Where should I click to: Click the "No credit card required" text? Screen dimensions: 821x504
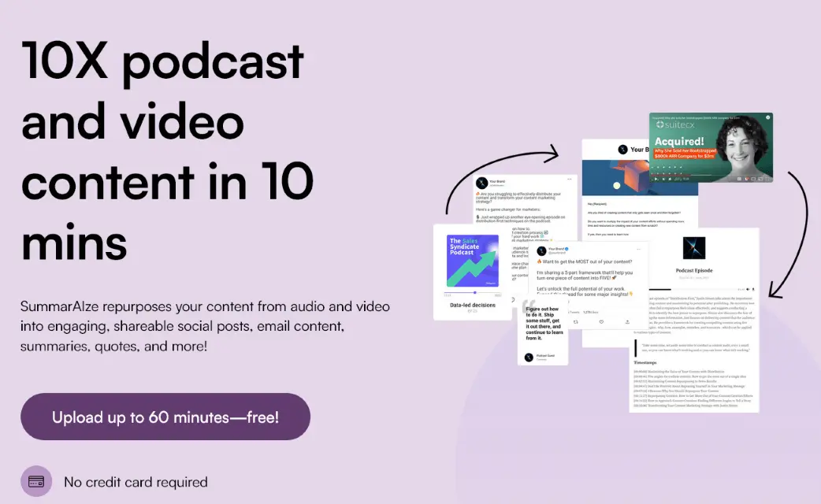pos(136,482)
